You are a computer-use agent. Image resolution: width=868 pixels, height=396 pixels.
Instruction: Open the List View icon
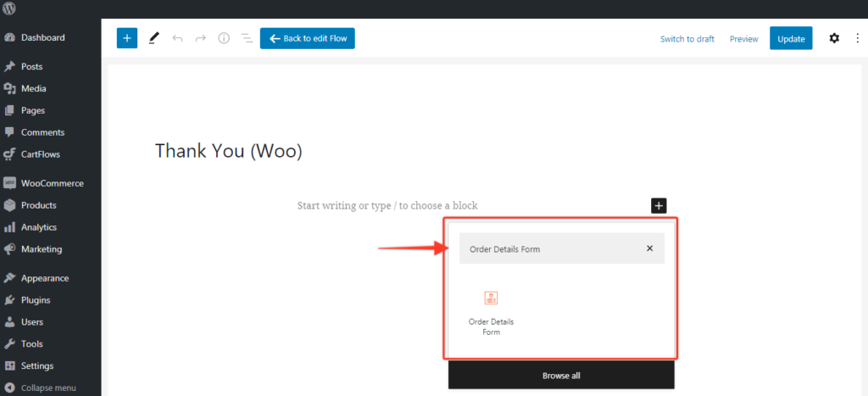click(247, 38)
